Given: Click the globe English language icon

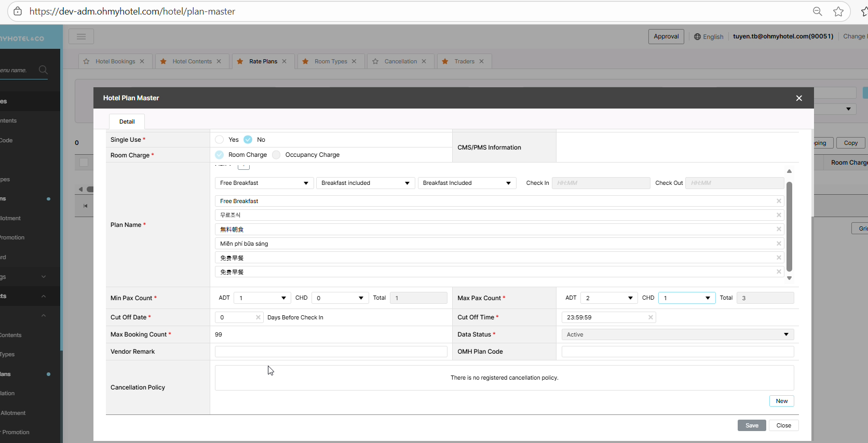Looking at the screenshot, I should click(698, 37).
